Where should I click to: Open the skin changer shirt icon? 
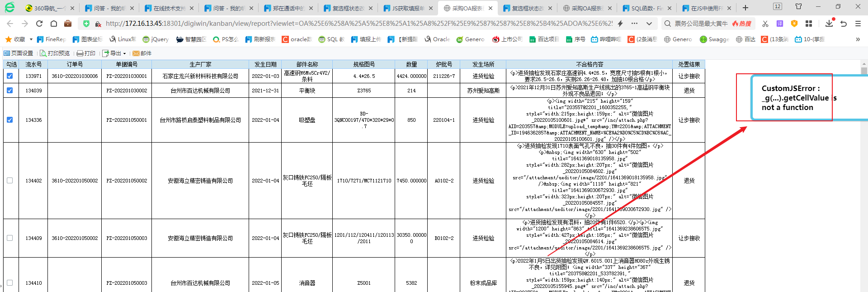tap(799, 6)
